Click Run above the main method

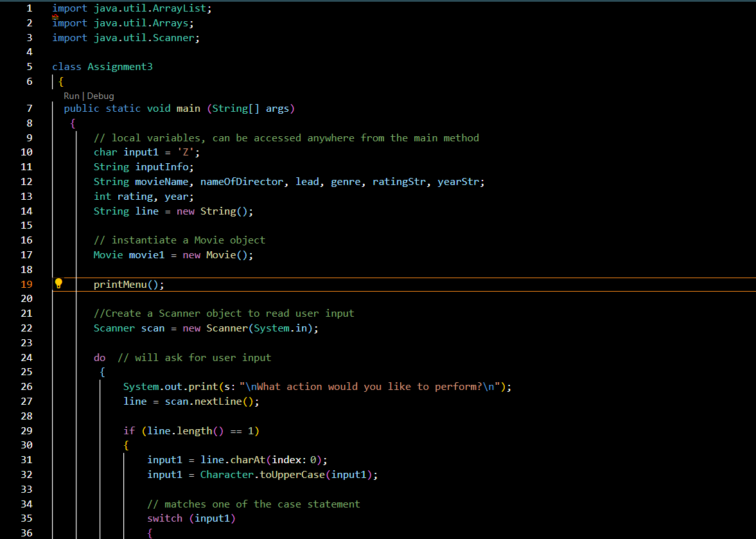click(x=70, y=96)
